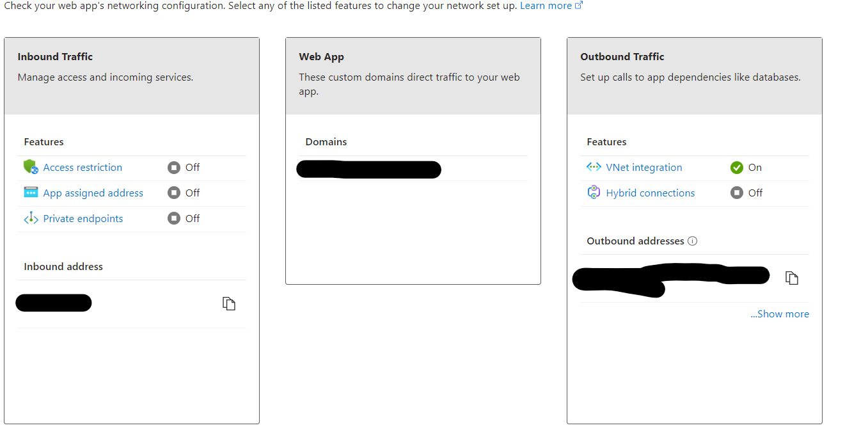Image resolution: width=868 pixels, height=430 pixels.
Task: Click the VNet integration icon
Action: (x=594, y=167)
